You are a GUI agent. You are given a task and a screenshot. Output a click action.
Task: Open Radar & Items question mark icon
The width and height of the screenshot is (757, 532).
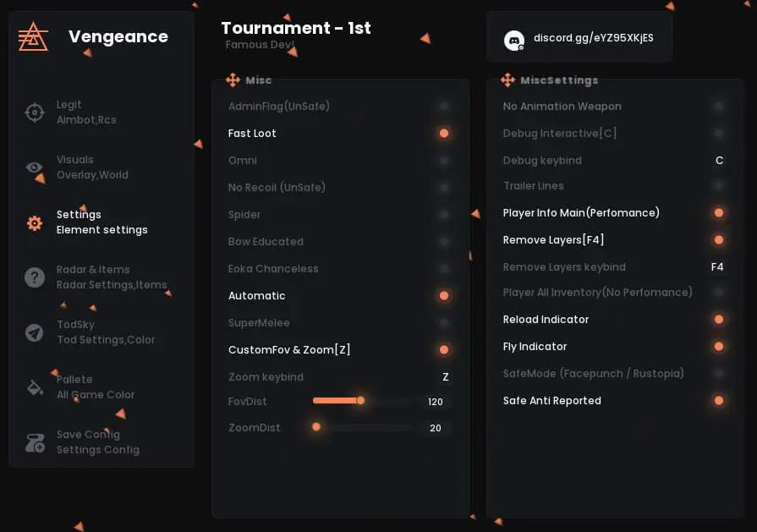point(35,277)
